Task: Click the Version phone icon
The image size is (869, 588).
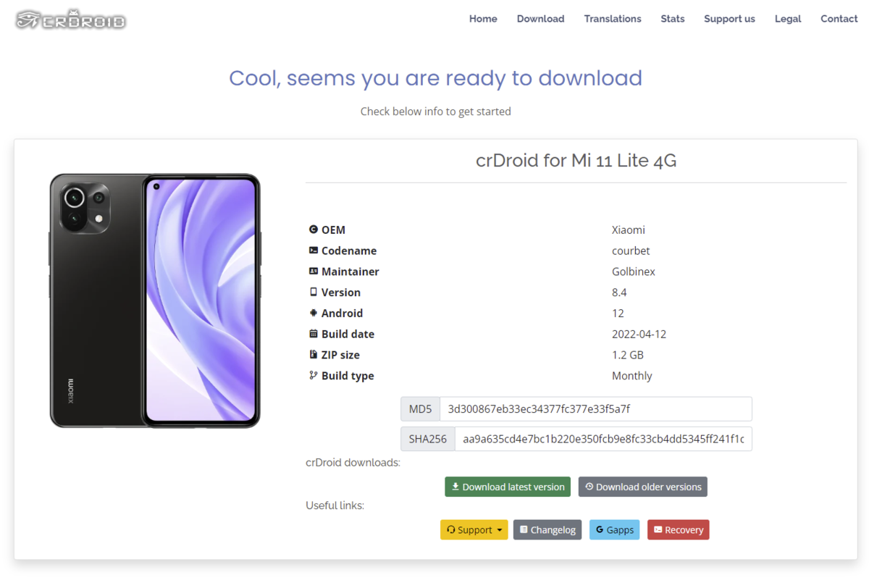Action: coord(314,293)
